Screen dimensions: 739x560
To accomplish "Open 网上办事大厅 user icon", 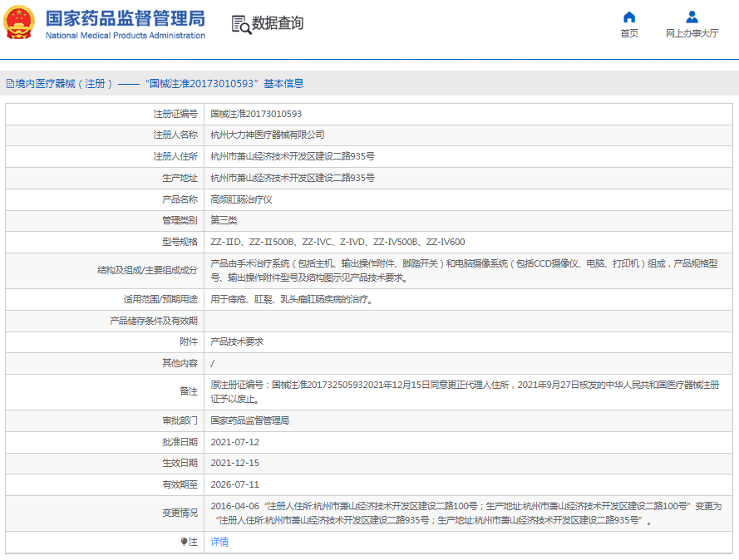I will (692, 17).
